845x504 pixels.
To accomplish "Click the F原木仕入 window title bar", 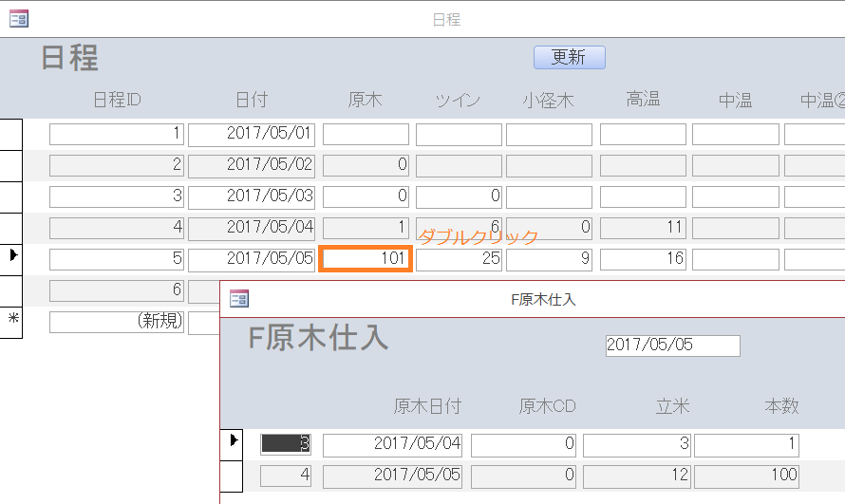I will 543,299.
